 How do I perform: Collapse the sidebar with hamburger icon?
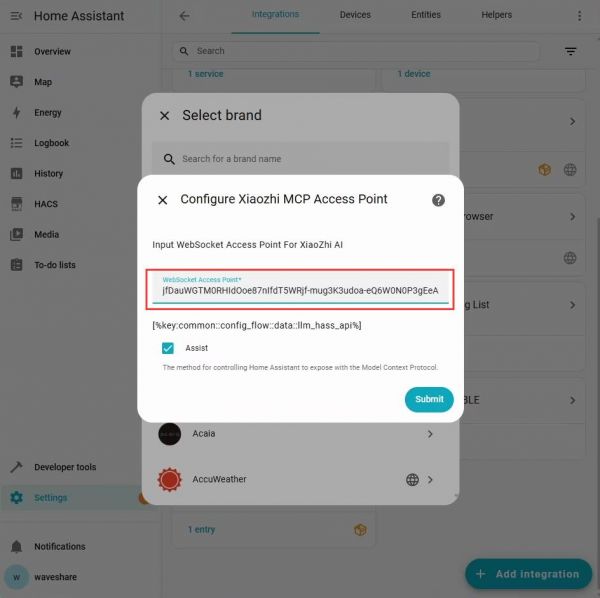click(16, 16)
